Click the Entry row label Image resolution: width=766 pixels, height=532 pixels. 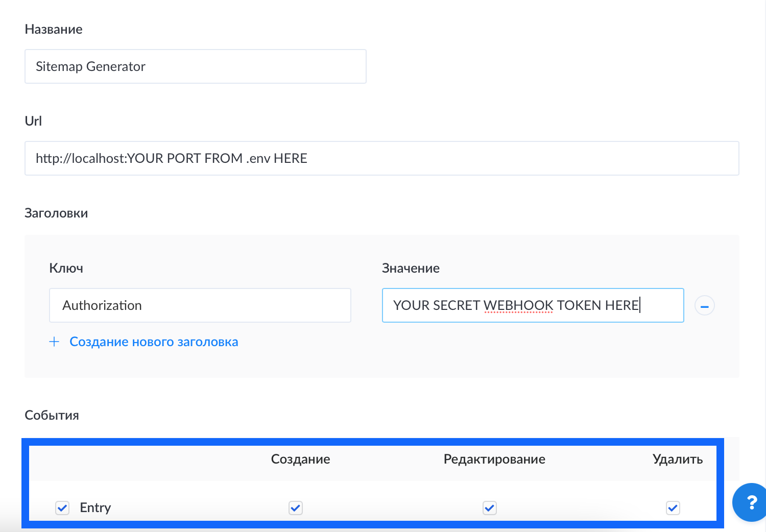point(95,507)
